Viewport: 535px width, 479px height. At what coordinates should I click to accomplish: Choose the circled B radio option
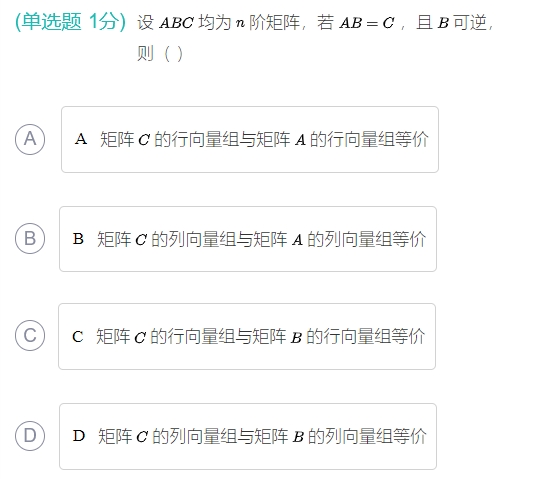tap(30, 238)
